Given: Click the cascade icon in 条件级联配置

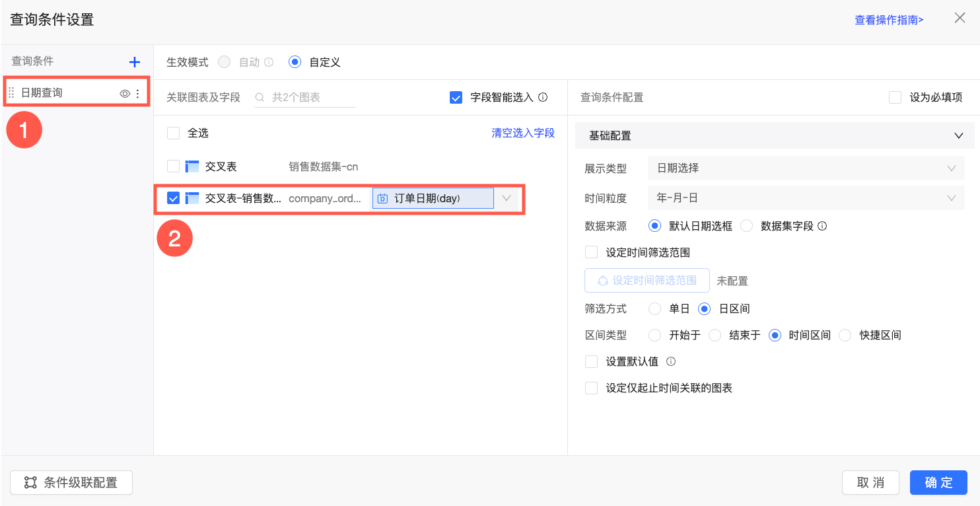Looking at the screenshot, I should point(30,483).
